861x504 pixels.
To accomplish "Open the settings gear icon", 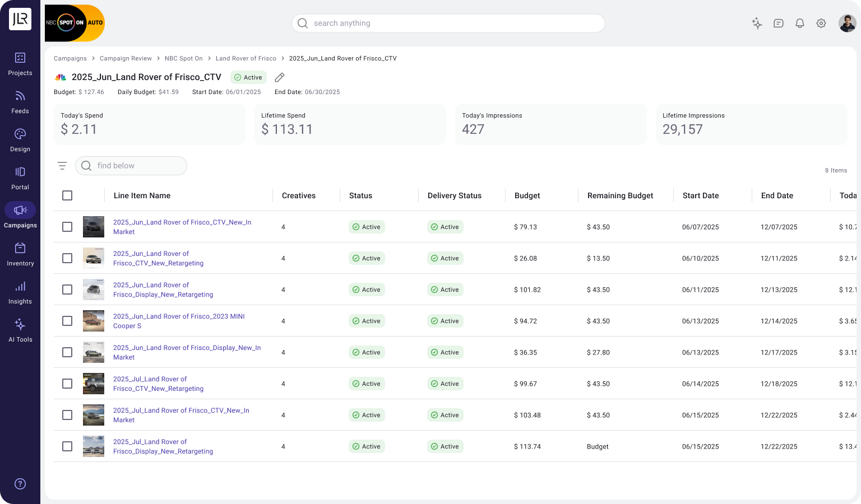I will [821, 24].
